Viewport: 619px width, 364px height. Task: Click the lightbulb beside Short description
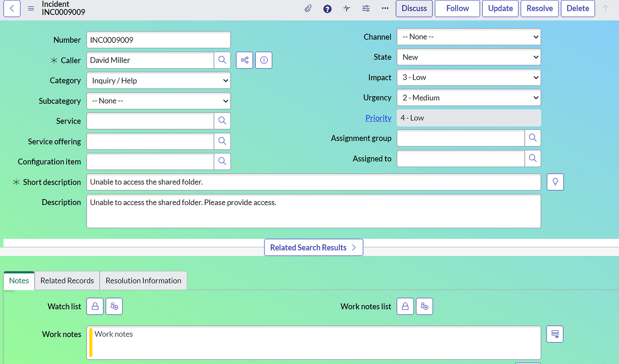point(555,182)
